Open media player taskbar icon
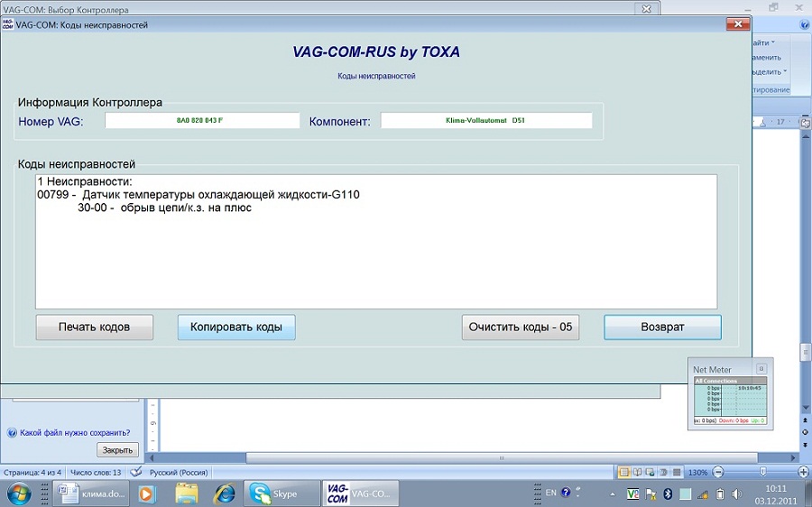812x507 pixels. tap(148, 493)
